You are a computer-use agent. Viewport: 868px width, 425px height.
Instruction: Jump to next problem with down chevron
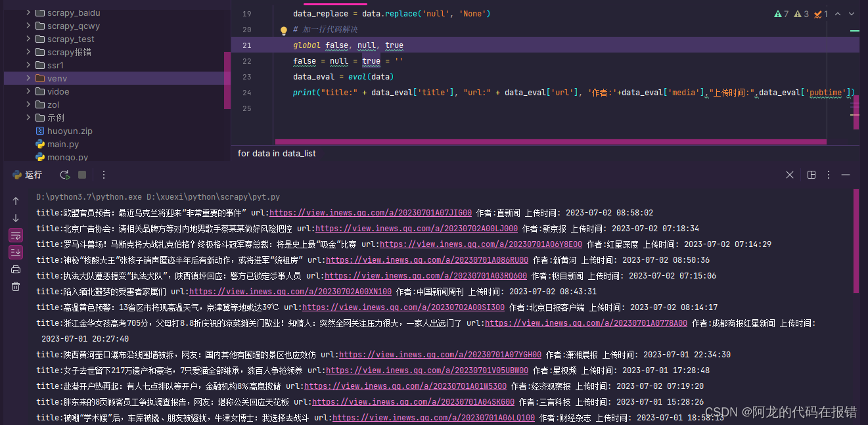(851, 13)
